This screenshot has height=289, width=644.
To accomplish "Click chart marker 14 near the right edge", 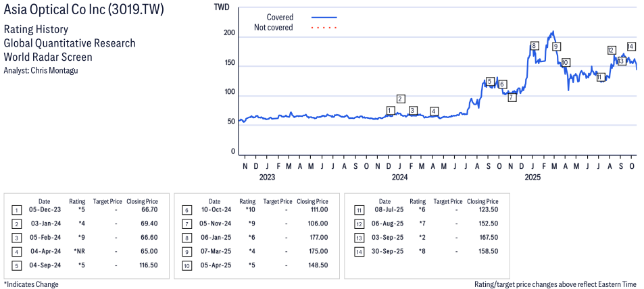I will (x=630, y=47).
